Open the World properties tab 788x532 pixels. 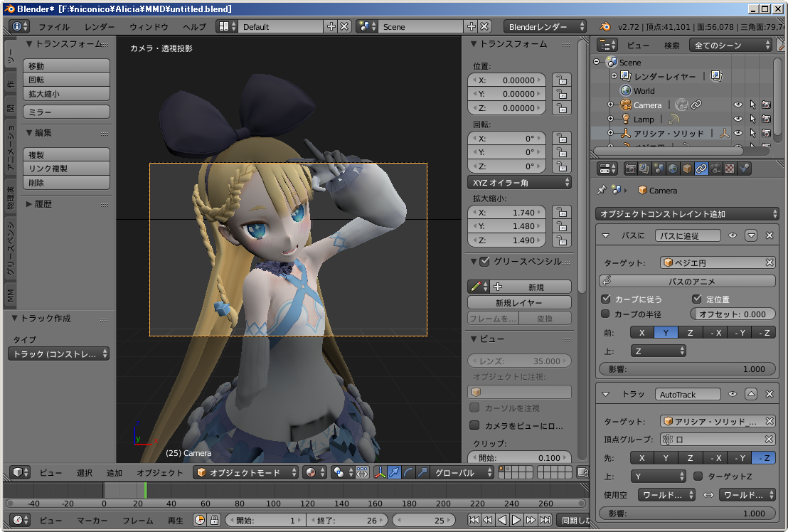click(x=672, y=169)
